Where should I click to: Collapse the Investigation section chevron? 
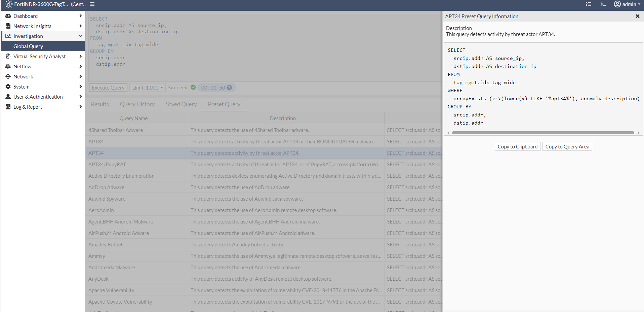point(81,36)
